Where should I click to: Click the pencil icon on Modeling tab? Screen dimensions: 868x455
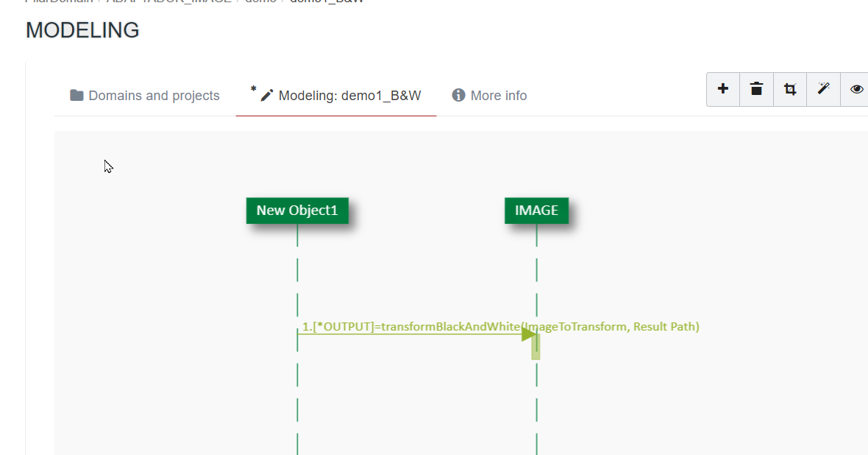[x=267, y=96]
